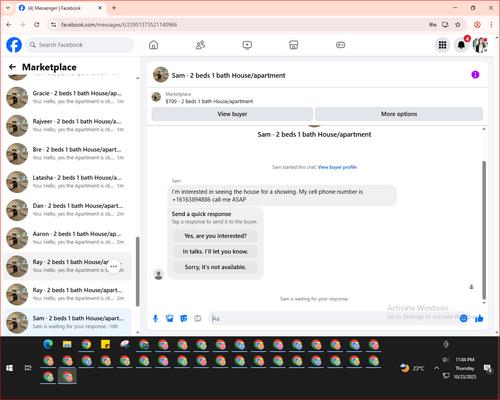Click the address bar URL
500x400 pixels.
coord(119,25)
